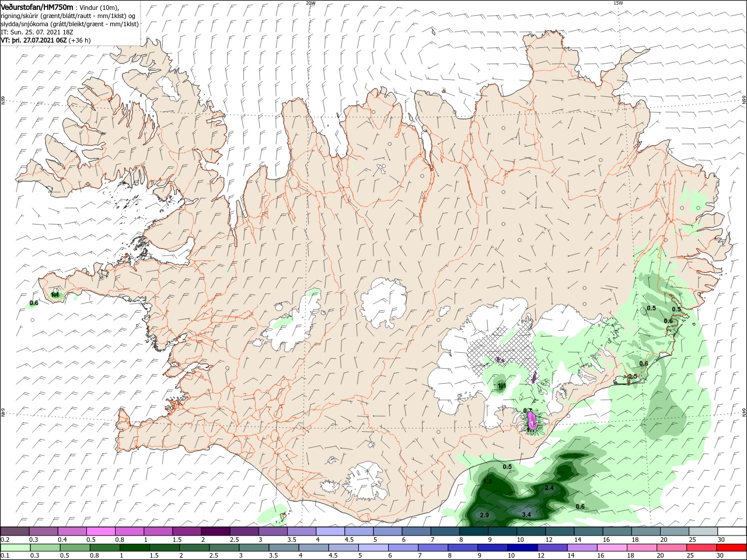This screenshot has height=560, width=747.
Task: Click the 15W longitude label
Action: (617, 3)
